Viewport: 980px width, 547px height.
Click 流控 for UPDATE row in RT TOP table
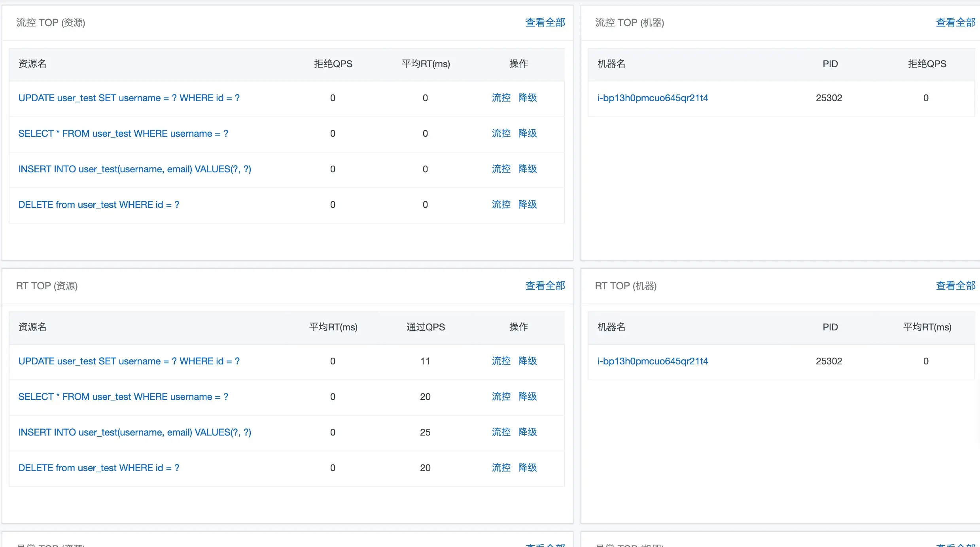(x=501, y=361)
